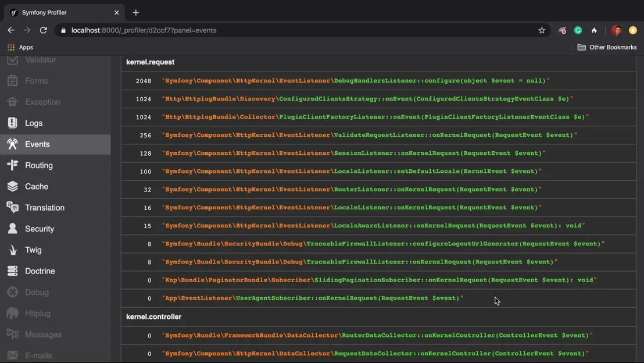Click the Translation sidebar label
The image size is (644, 363).
tap(45, 208)
